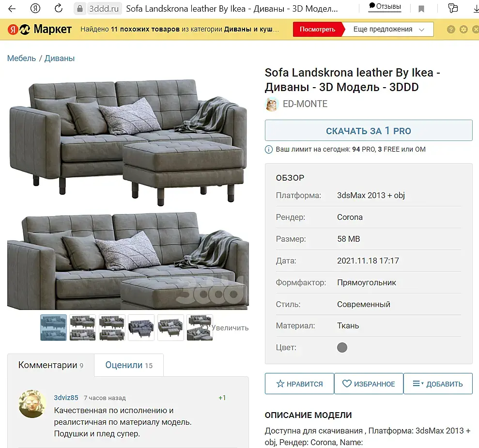Click the info icon next to daily limit
This screenshot has width=479, height=448.
coord(268,149)
